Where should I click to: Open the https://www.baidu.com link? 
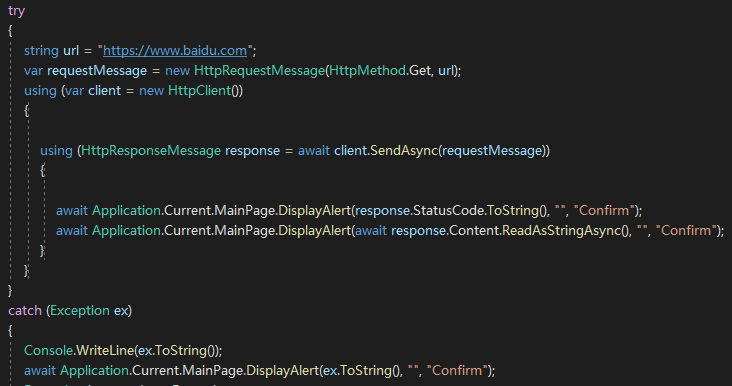pyautogui.click(x=175, y=50)
